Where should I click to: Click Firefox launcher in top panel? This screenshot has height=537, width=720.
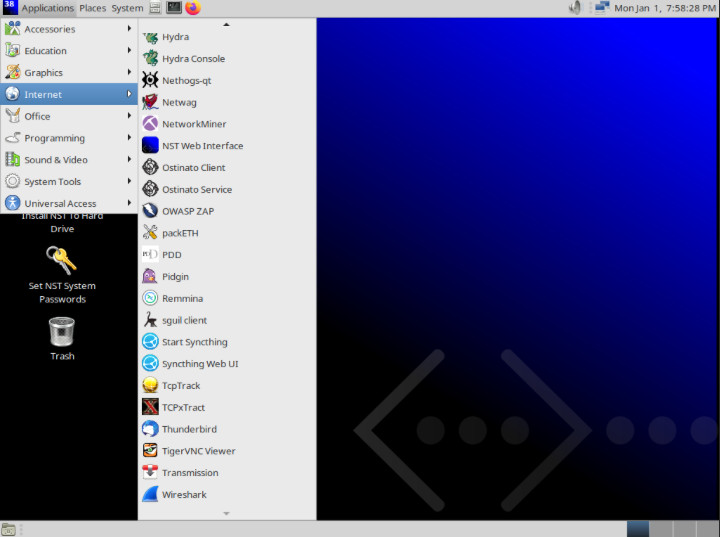click(x=193, y=8)
